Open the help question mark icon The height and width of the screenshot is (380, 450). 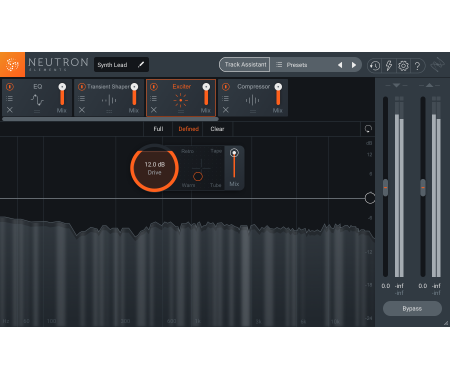(x=417, y=66)
